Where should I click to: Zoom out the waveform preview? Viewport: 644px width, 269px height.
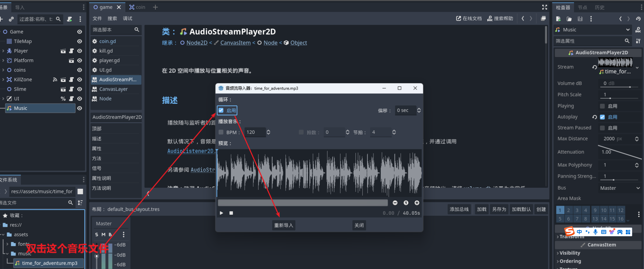[395, 203]
